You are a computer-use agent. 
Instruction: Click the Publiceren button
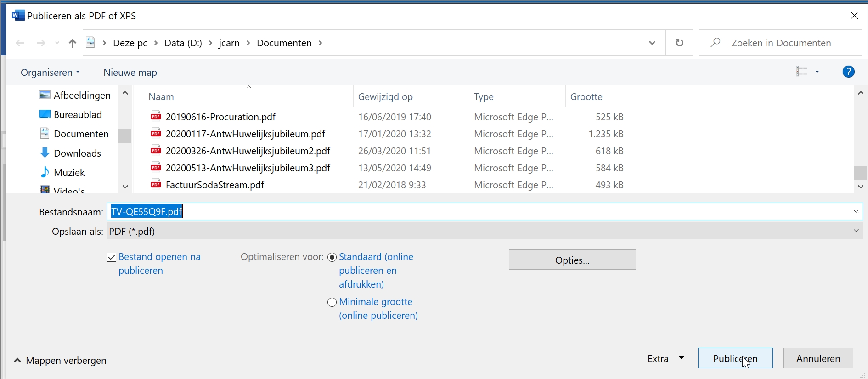(735, 358)
